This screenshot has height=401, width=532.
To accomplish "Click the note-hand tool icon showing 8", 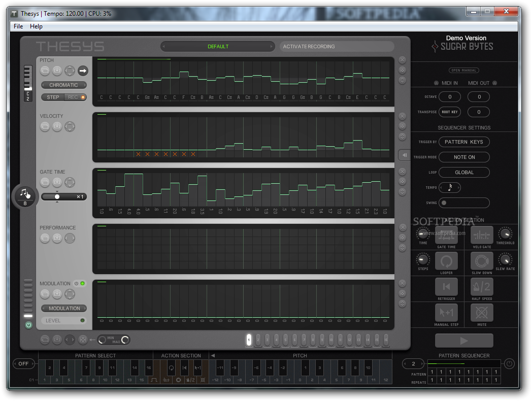I will 25,196.
